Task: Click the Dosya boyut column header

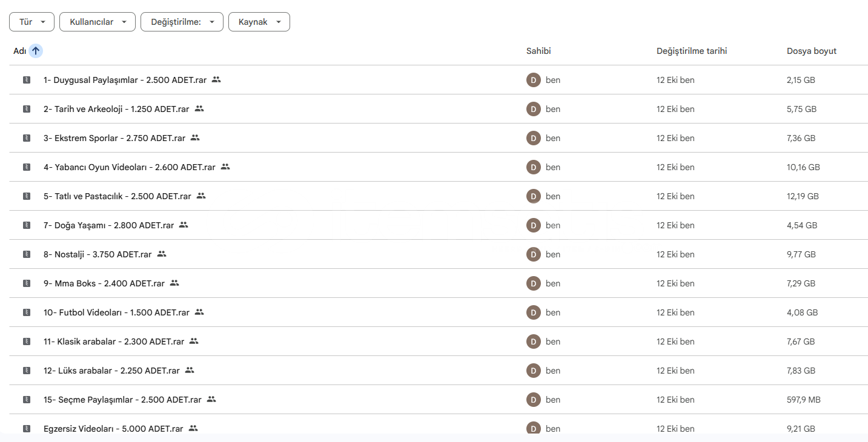Action: pyautogui.click(x=811, y=51)
